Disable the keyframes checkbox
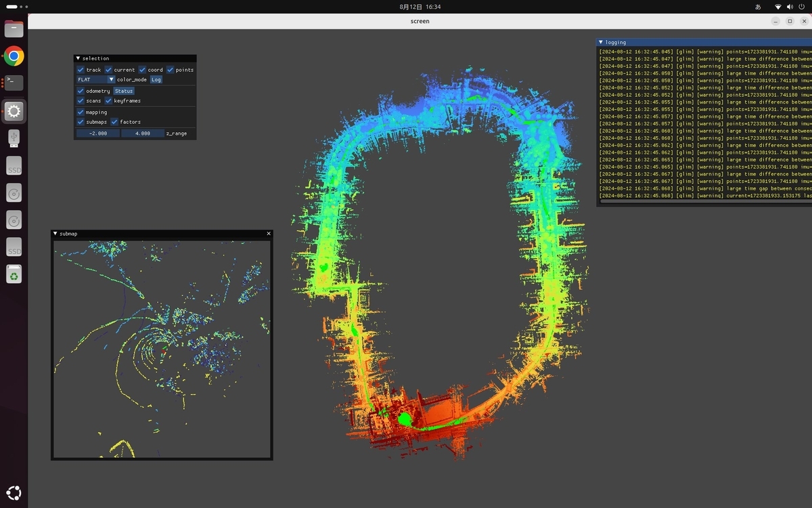This screenshot has height=508, width=812. (x=108, y=100)
